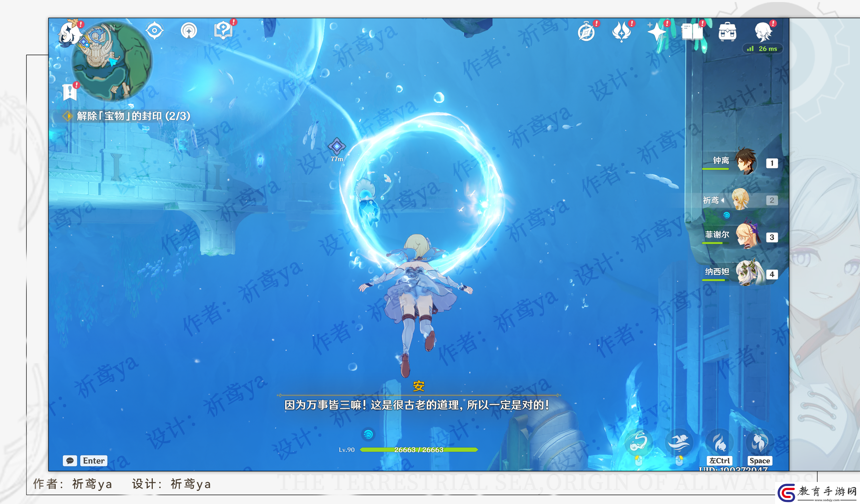Click the swirl icon under 祈鸢 party entry

coord(727,215)
